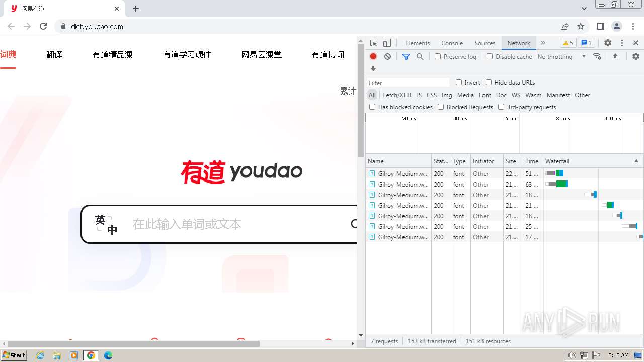
Task: Reload the page with the refresh icon
Action: (x=43, y=26)
